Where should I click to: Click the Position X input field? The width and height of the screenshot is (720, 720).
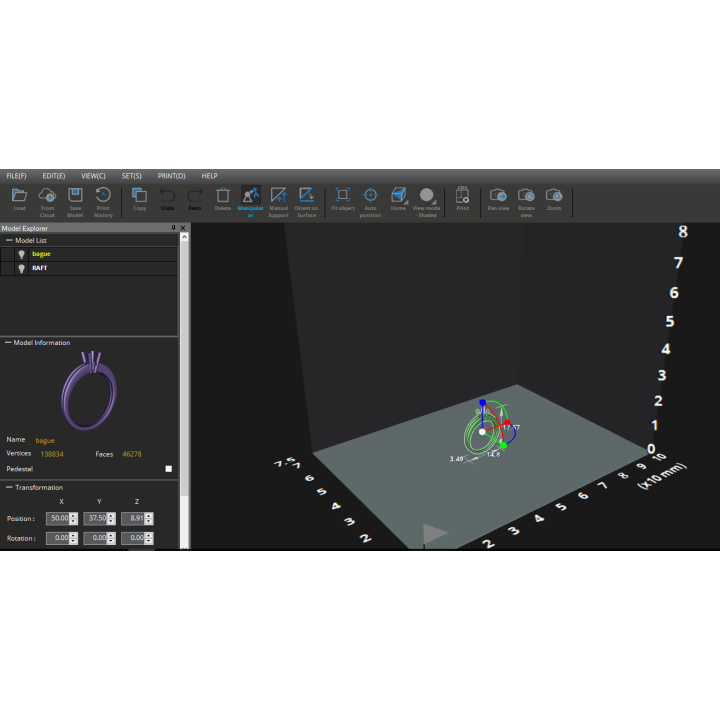pyautogui.click(x=58, y=518)
